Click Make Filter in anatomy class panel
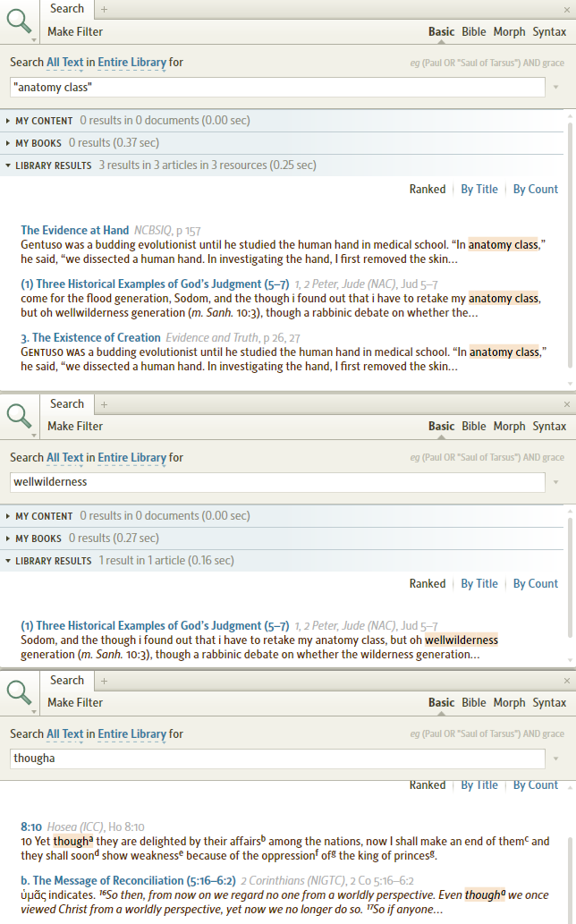This screenshot has width=576, height=924. pos(75,32)
